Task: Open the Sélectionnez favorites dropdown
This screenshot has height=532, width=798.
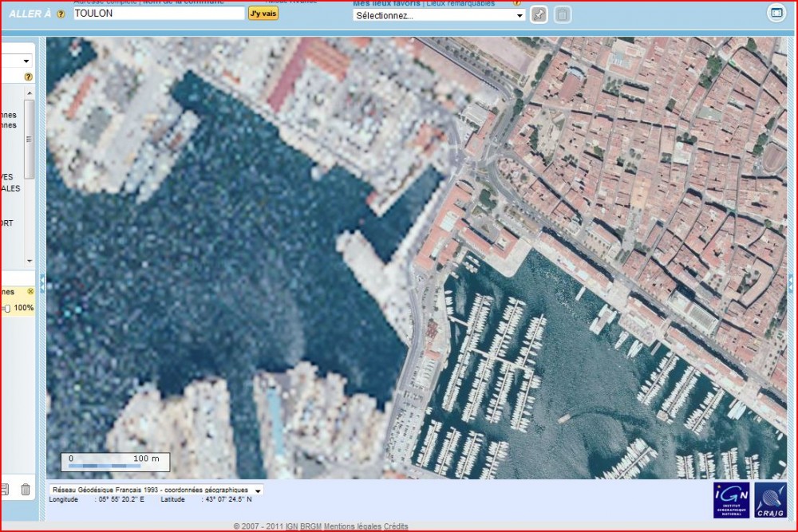Action: point(439,15)
